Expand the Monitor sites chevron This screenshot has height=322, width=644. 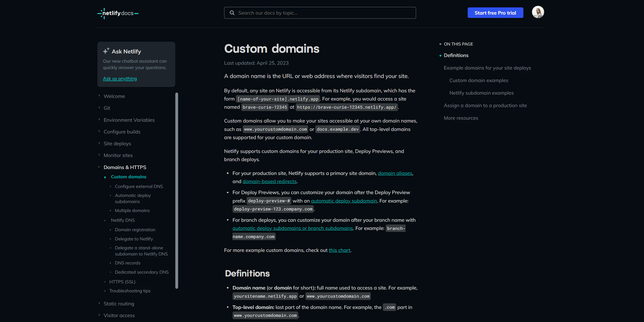pos(99,155)
